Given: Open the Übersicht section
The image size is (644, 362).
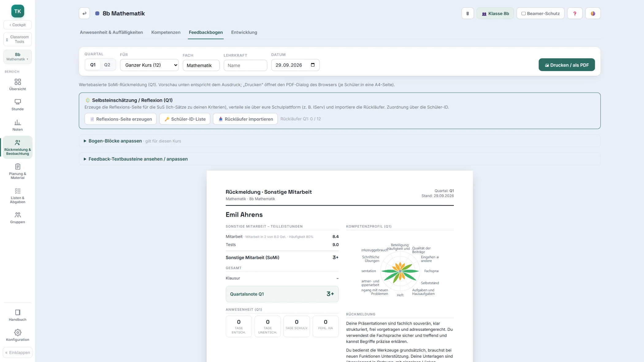Looking at the screenshot, I should click(17, 85).
